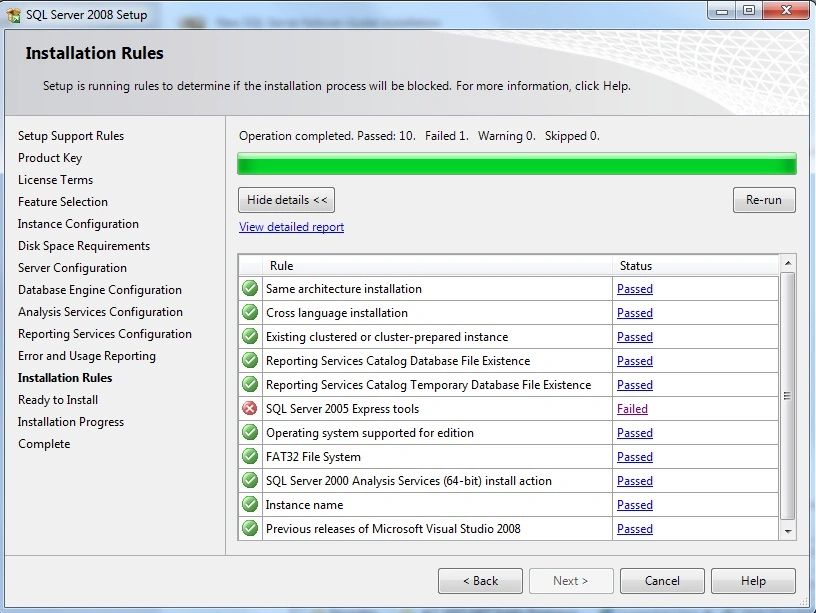This screenshot has height=613, width=816.
Task: Open Passed link for Operating system supported
Action: [x=634, y=432]
